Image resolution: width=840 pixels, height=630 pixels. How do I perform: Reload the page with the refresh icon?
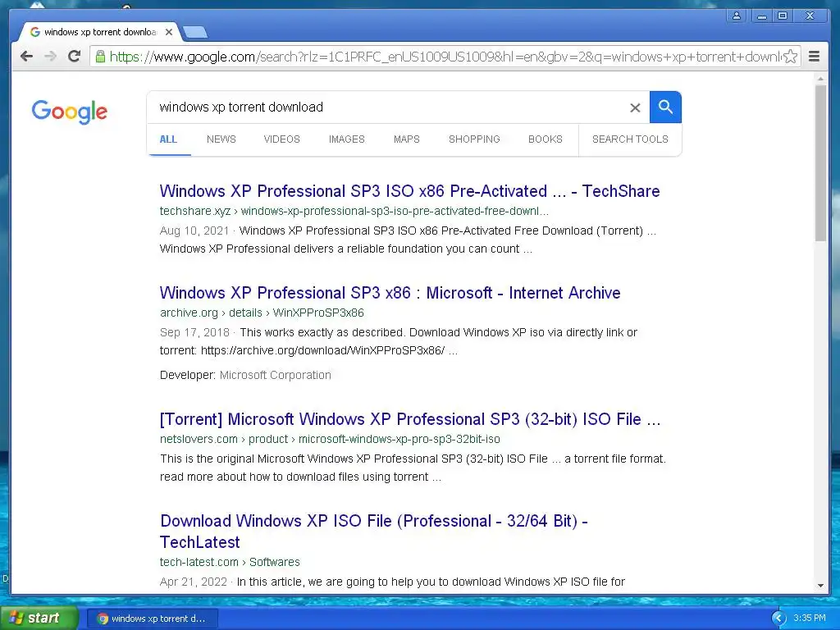click(74, 56)
